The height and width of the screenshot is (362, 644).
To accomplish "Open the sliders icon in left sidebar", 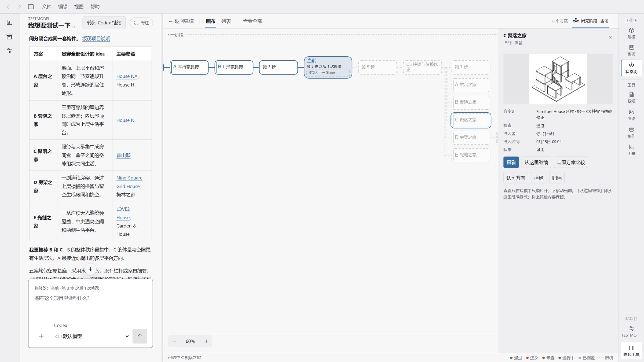I will (x=9, y=51).
